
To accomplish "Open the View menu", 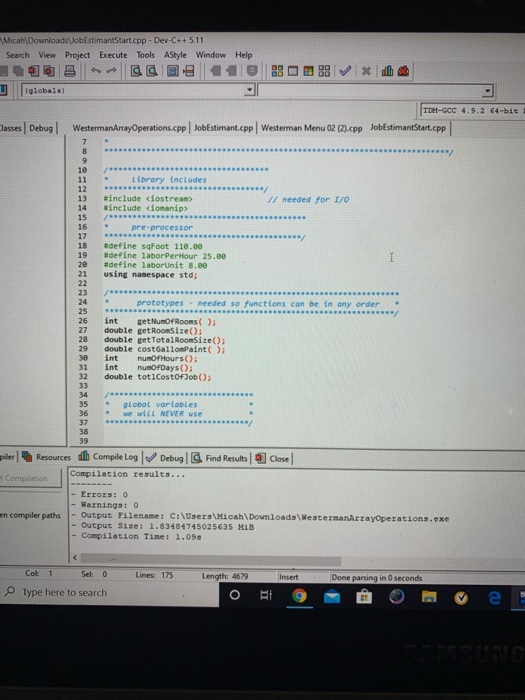I will coord(47,55).
